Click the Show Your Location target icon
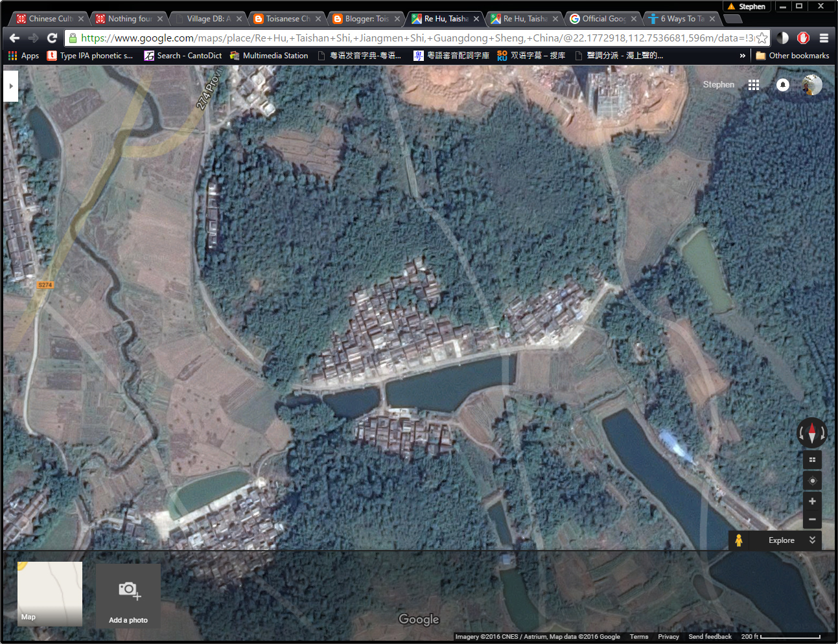Image resolution: width=838 pixels, height=644 pixels. [812, 481]
